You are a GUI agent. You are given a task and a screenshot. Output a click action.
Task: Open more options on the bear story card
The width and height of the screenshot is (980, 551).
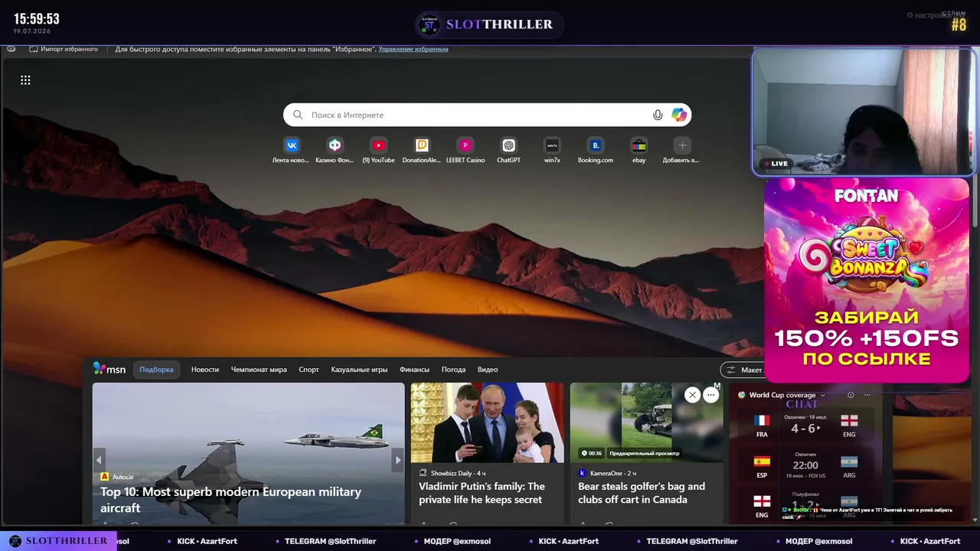[711, 395]
